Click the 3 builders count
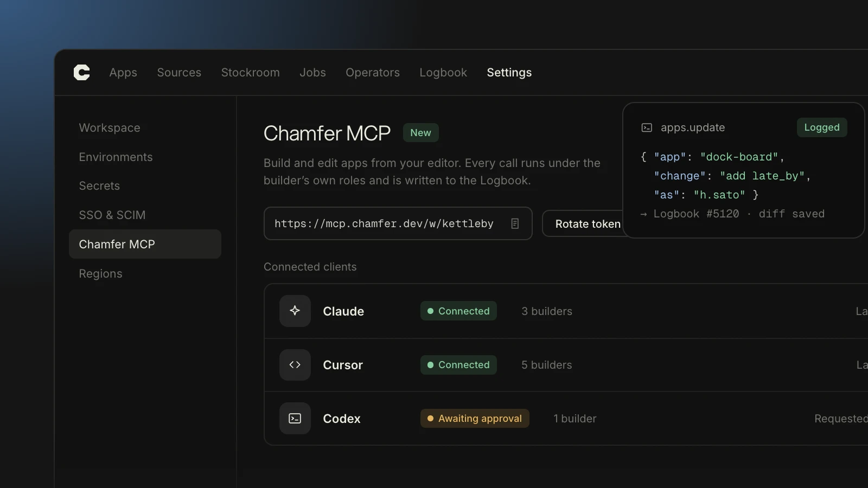 (x=547, y=311)
